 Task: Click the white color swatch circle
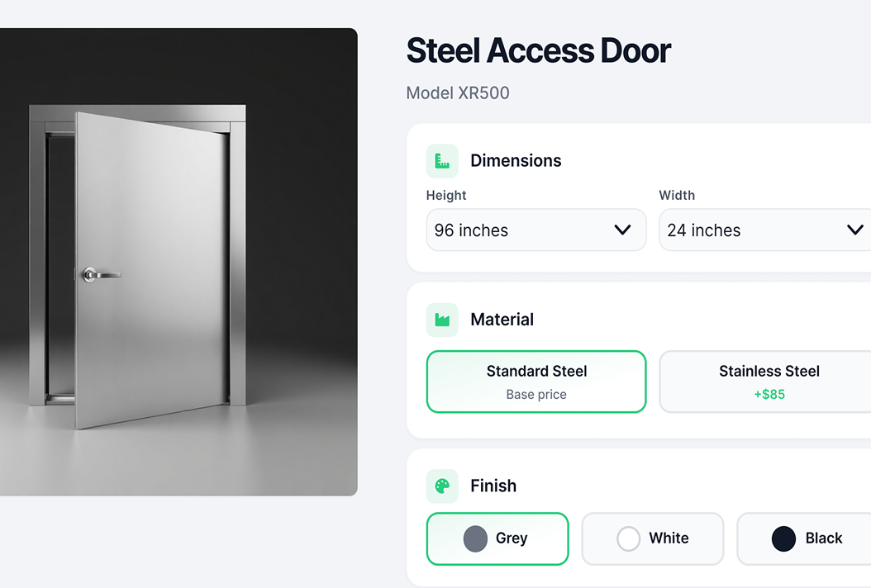coord(629,538)
